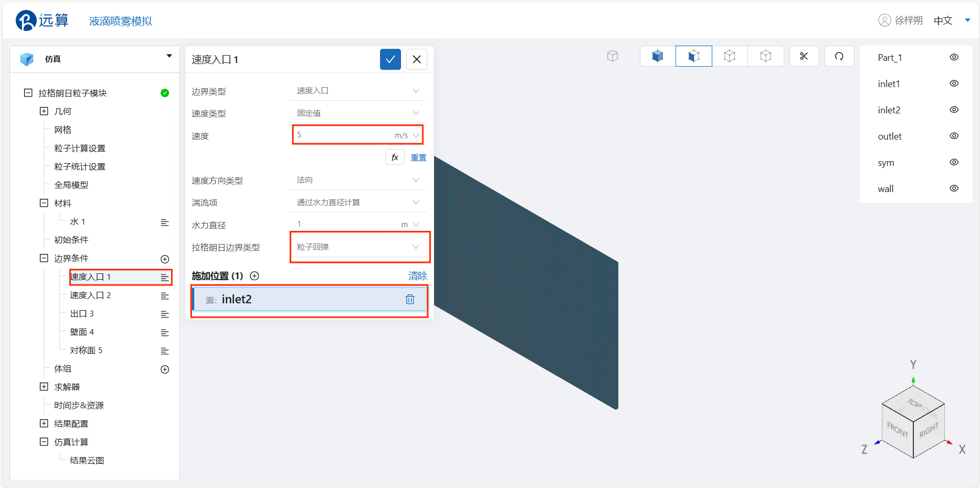Click the user avatar icon for 徐梓朔
980x488 pixels.
(x=884, y=20)
